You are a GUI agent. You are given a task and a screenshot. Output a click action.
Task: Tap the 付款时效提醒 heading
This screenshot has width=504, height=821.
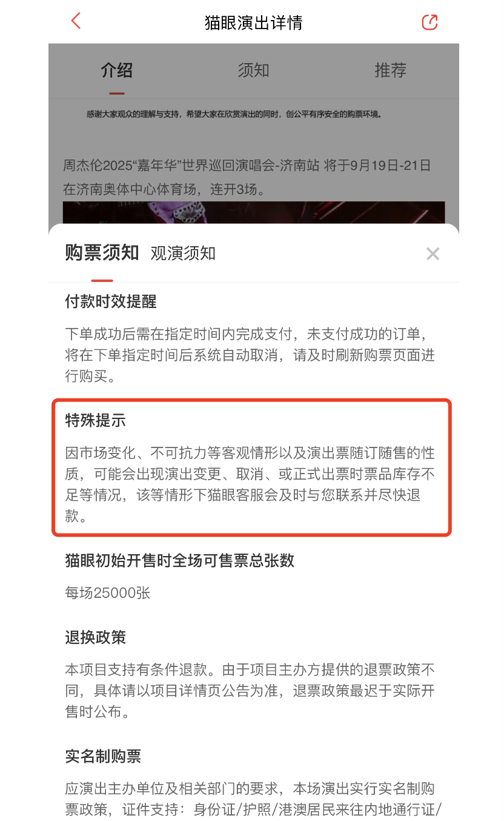click(111, 301)
